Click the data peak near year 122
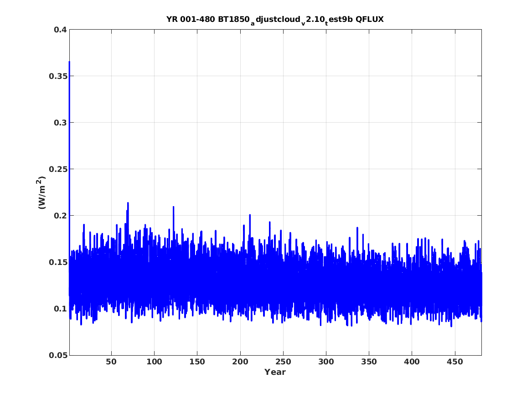532x399 pixels. (173, 207)
